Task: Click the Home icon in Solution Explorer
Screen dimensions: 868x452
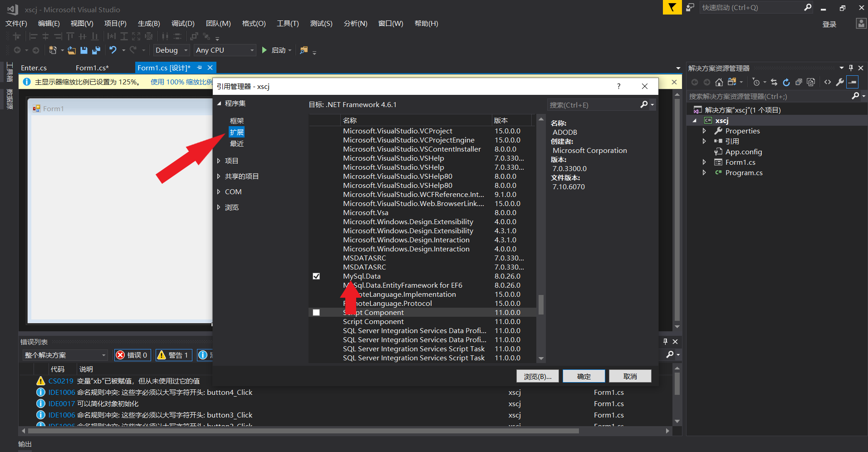Action: click(x=719, y=82)
